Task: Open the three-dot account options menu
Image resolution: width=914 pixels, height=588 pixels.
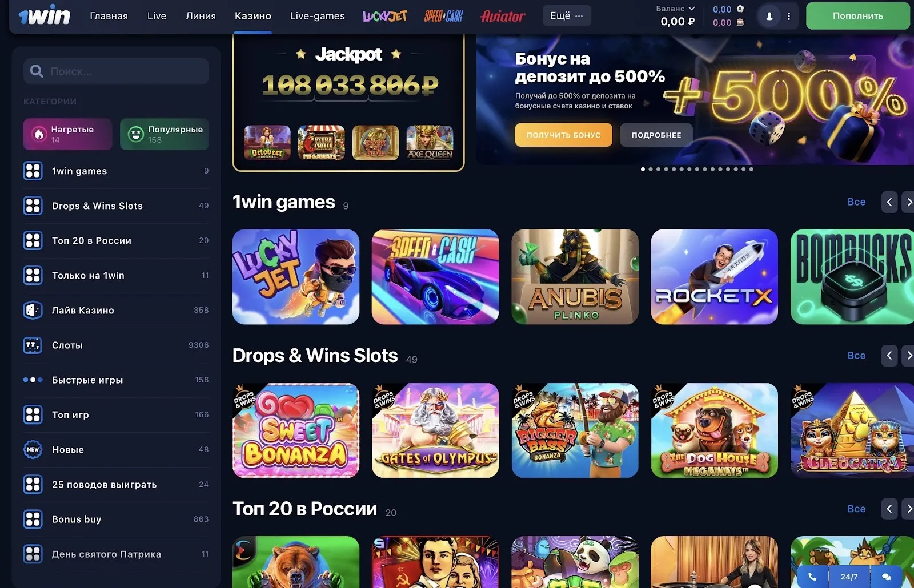Action: click(x=789, y=16)
